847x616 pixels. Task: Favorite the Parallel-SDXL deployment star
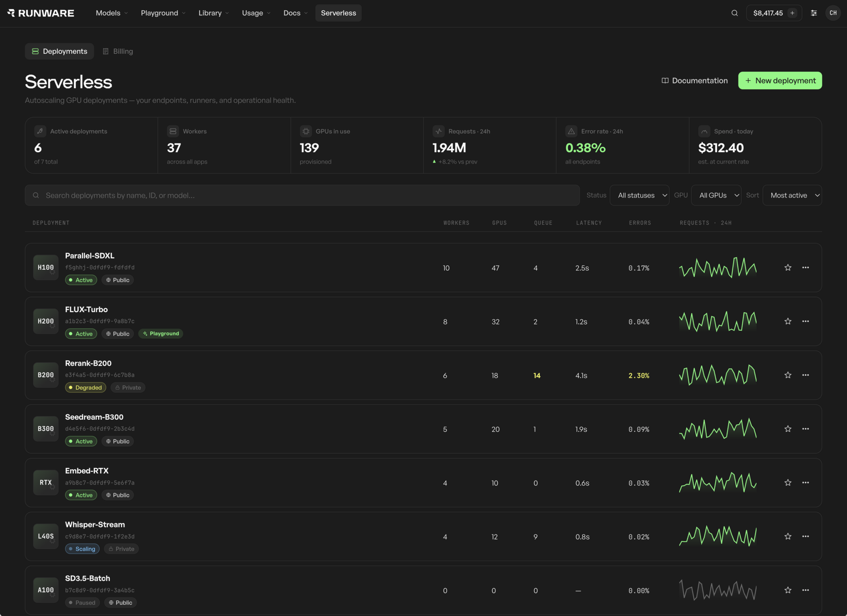coord(788,268)
